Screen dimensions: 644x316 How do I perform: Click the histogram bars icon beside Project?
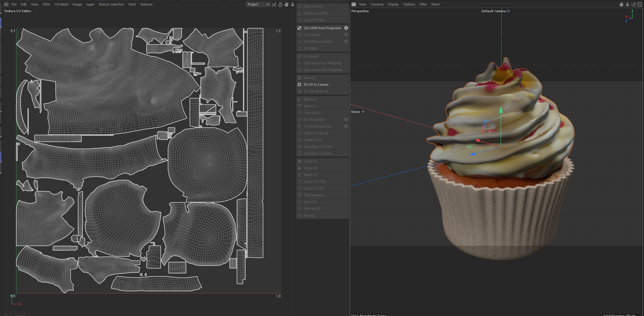click(274, 5)
